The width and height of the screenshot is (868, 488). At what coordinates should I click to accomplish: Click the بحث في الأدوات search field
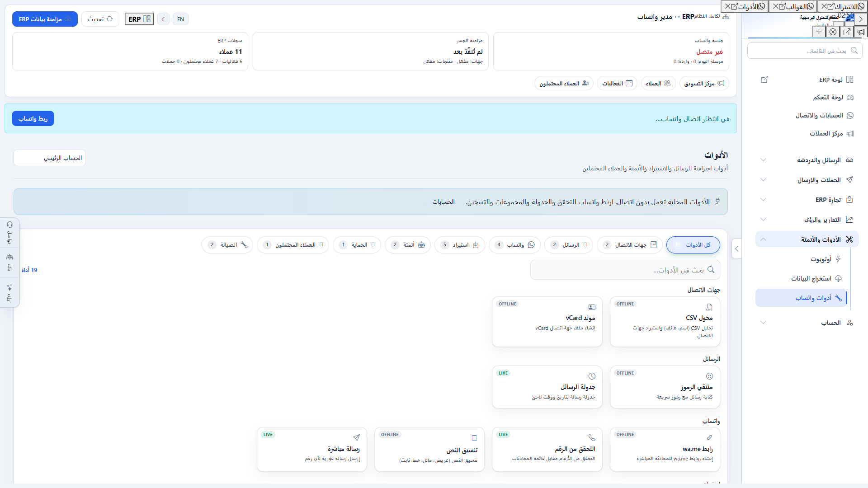(x=625, y=270)
